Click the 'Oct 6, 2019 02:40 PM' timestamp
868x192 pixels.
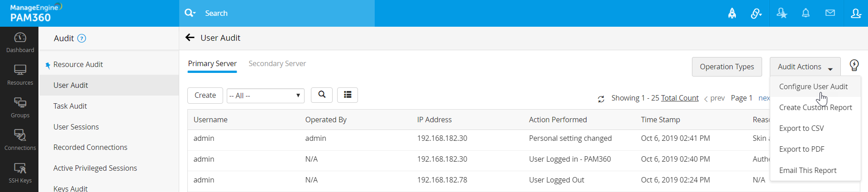pyautogui.click(x=675, y=159)
